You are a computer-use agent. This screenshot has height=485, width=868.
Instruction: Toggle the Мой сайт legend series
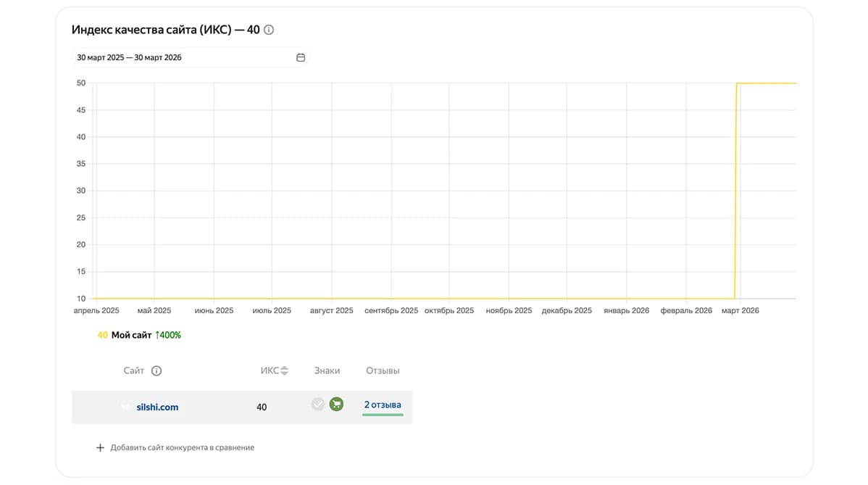pos(131,335)
